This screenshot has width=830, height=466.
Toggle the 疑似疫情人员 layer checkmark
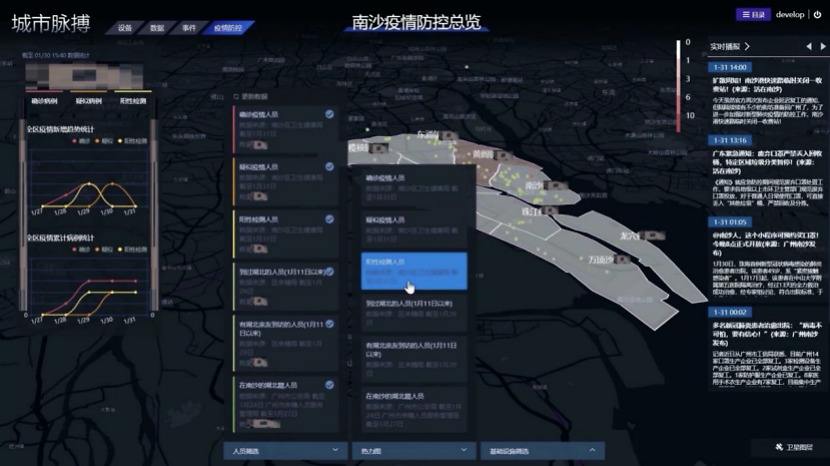coord(330,166)
